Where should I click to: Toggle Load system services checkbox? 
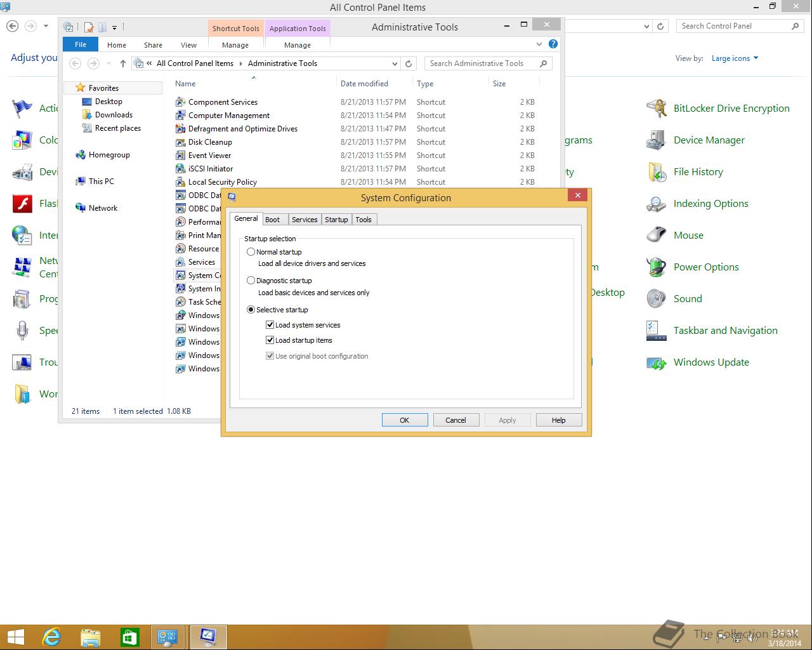(270, 325)
